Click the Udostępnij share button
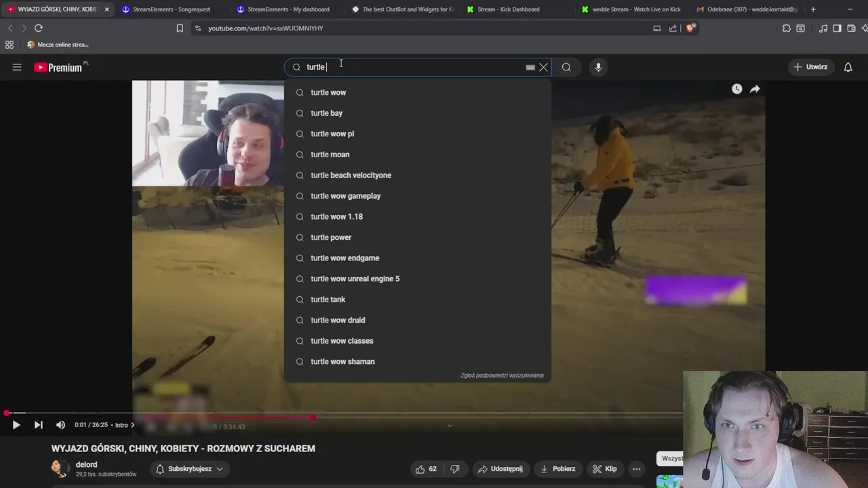 pyautogui.click(x=500, y=469)
